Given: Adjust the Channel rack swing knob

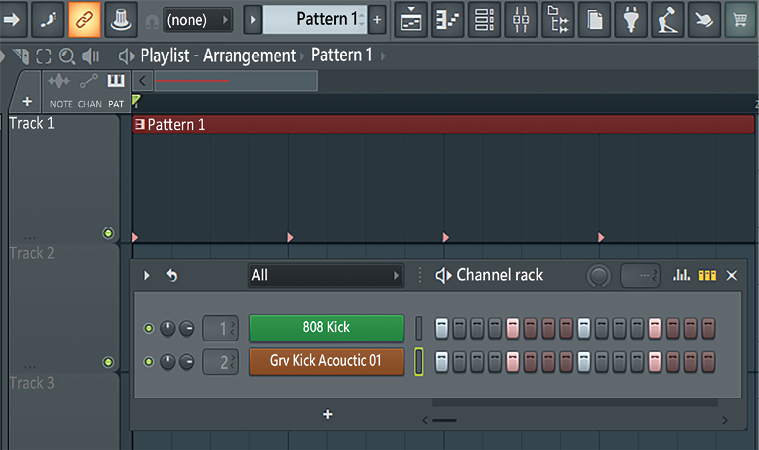Looking at the screenshot, I should (599, 276).
